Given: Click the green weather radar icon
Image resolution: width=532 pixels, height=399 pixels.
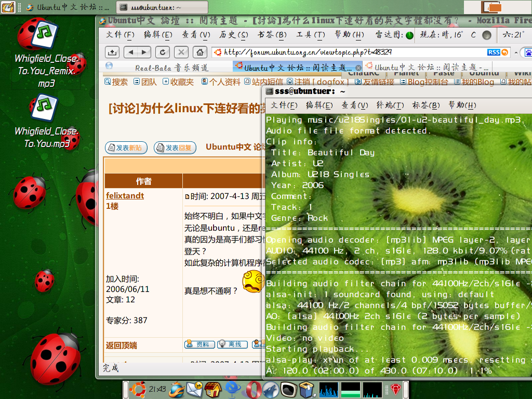Looking at the screenshot, I should [x=409, y=35].
